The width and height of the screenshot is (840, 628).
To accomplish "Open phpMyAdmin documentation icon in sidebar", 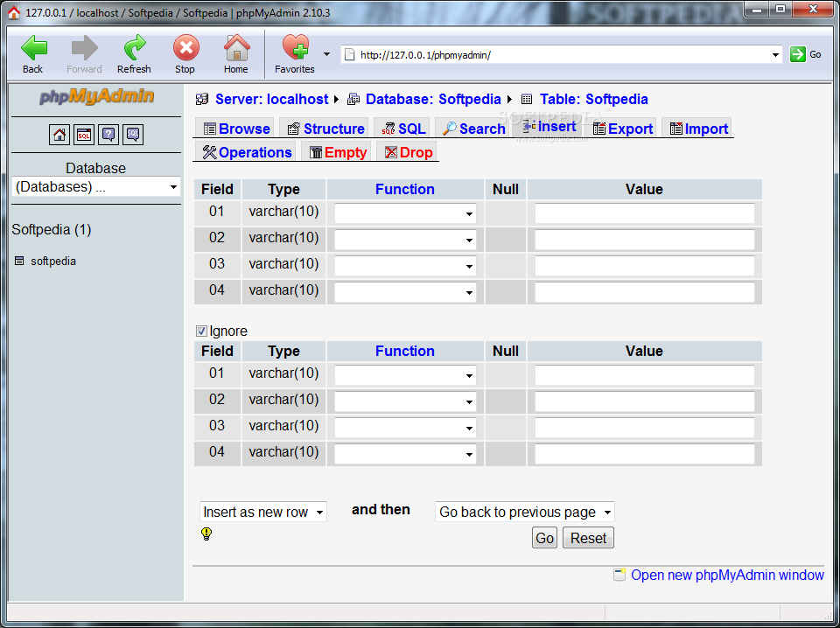I will pos(108,135).
